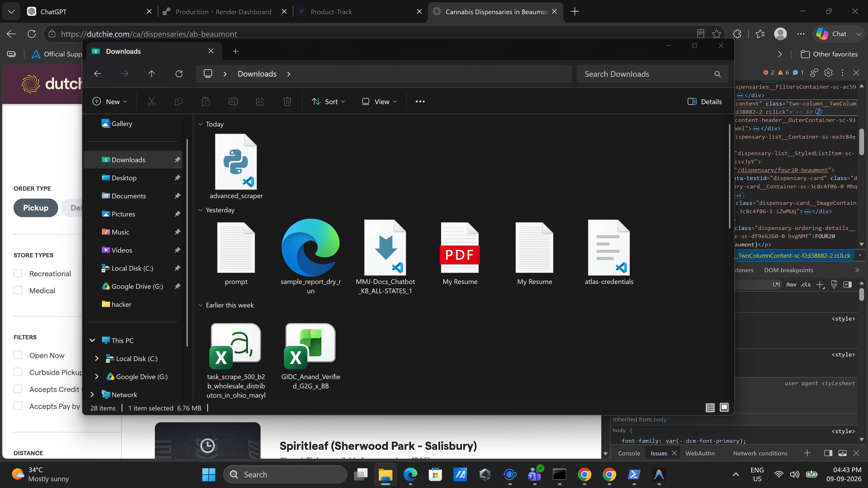Screen dimensions: 868x488
Task: Select the Pickup order type button
Action: coord(36,208)
